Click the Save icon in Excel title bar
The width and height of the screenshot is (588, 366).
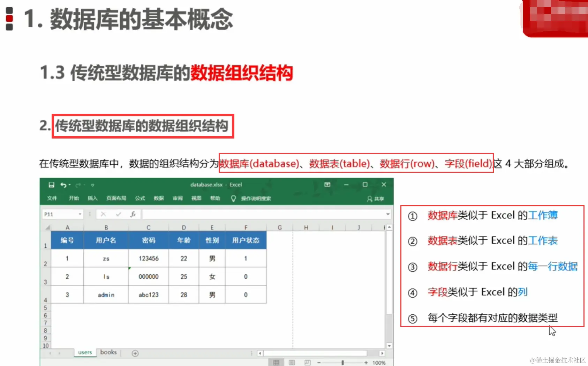(x=51, y=185)
